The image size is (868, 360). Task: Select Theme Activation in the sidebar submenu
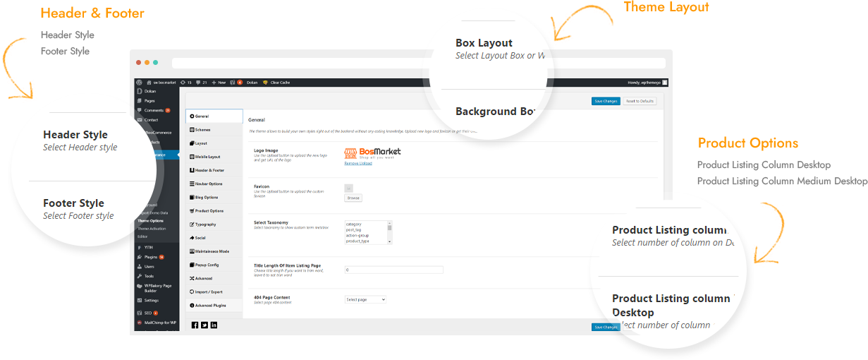(152, 229)
